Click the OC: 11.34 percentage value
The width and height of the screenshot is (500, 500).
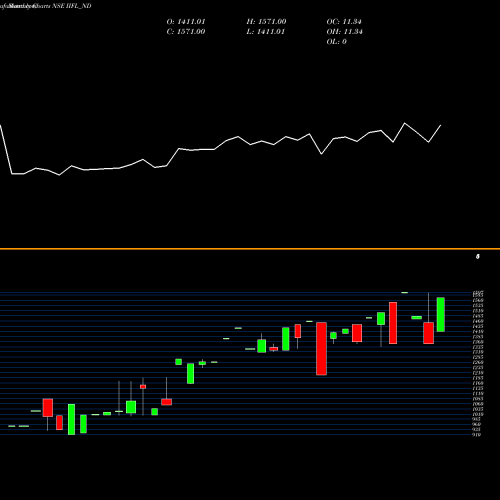344,22
